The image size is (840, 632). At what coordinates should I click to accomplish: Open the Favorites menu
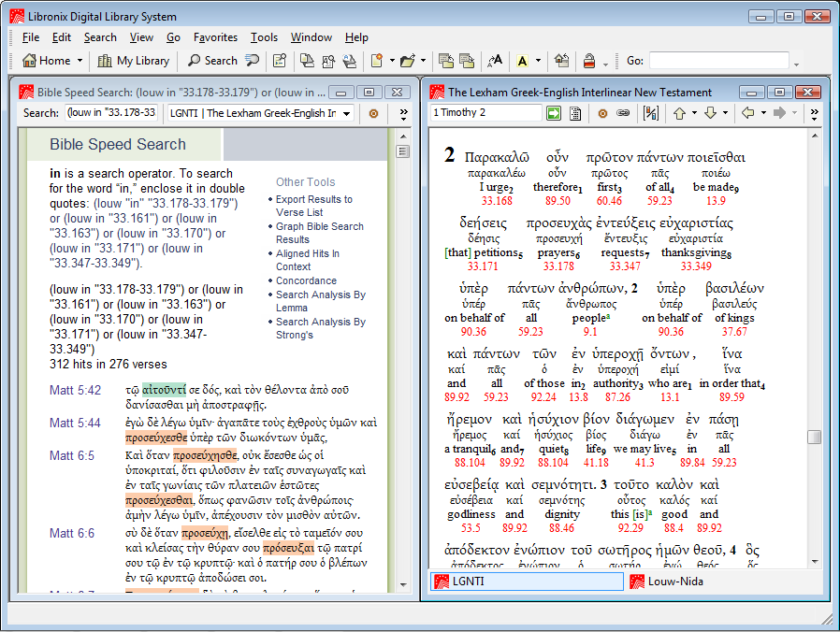tap(215, 37)
